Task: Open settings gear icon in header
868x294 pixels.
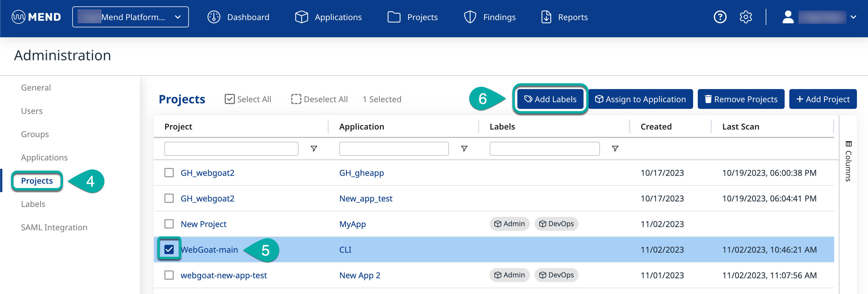Action: tap(745, 17)
